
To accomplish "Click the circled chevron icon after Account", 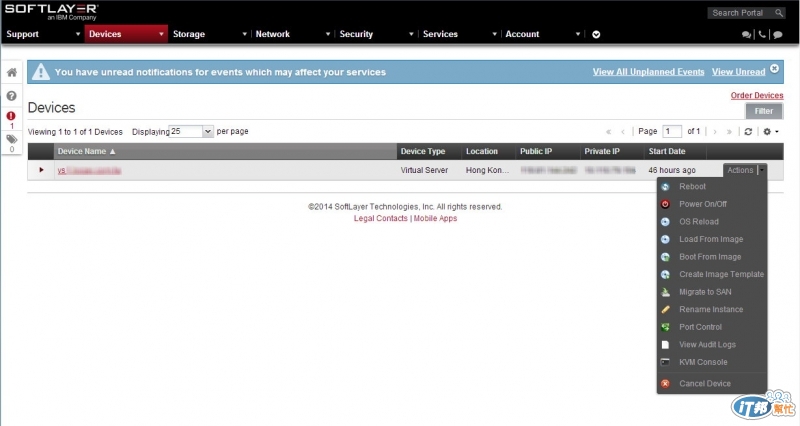I will (x=596, y=35).
